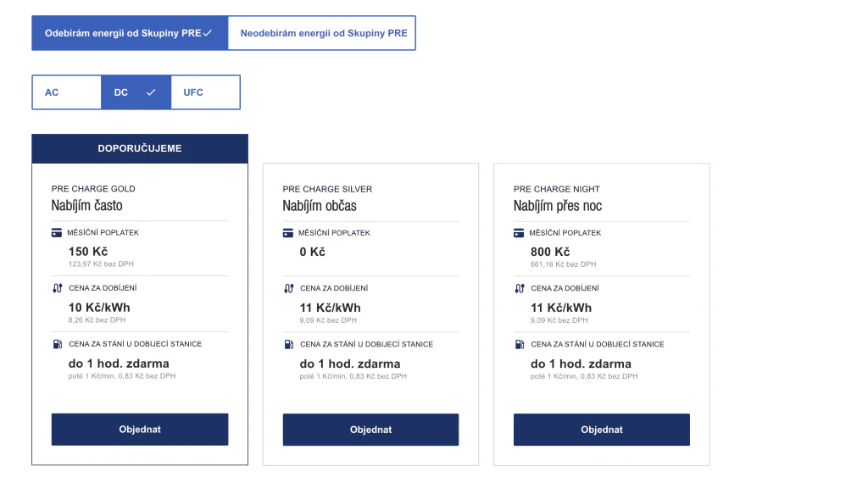This screenshot has width=868, height=494.
Task: Click the 'Nabíjím přes noc' plan heading
Action: [x=558, y=206]
